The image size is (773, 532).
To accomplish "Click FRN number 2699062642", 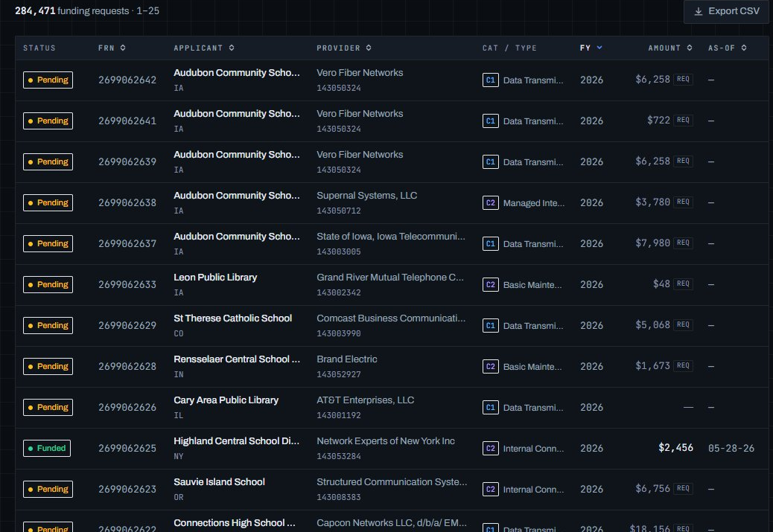I will [127, 80].
